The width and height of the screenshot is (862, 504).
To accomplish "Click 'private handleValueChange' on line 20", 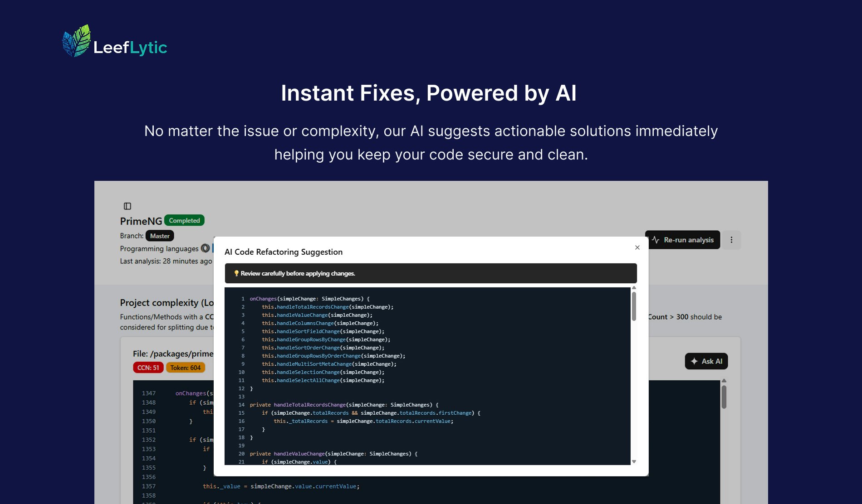I will coord(287,454).
